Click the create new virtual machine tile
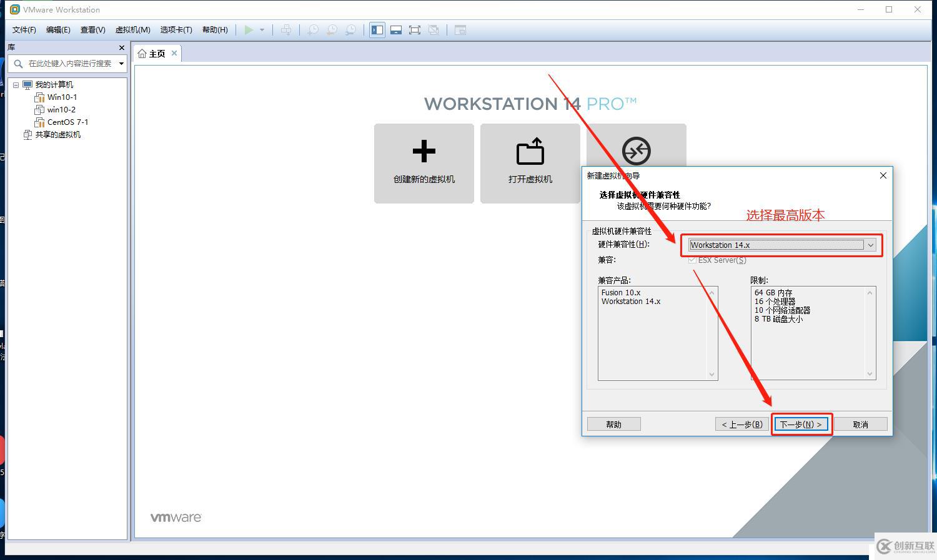The height and width of the screenshot is (560, 937). tap(424, 164)
